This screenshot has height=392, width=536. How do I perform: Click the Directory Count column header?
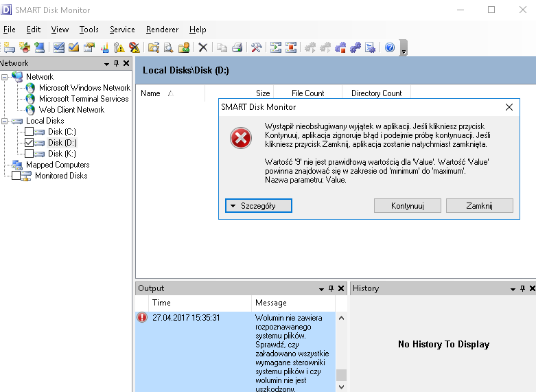point(376,93)
